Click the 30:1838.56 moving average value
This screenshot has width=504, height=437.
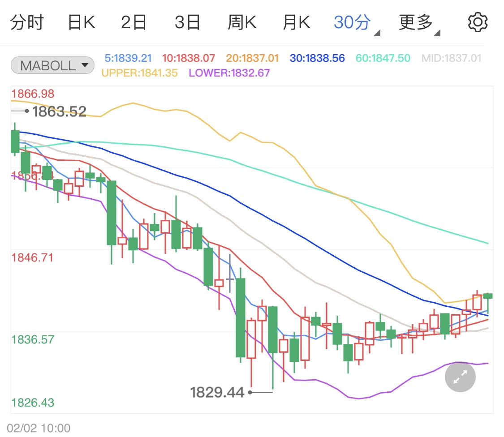tap(317, 58)
